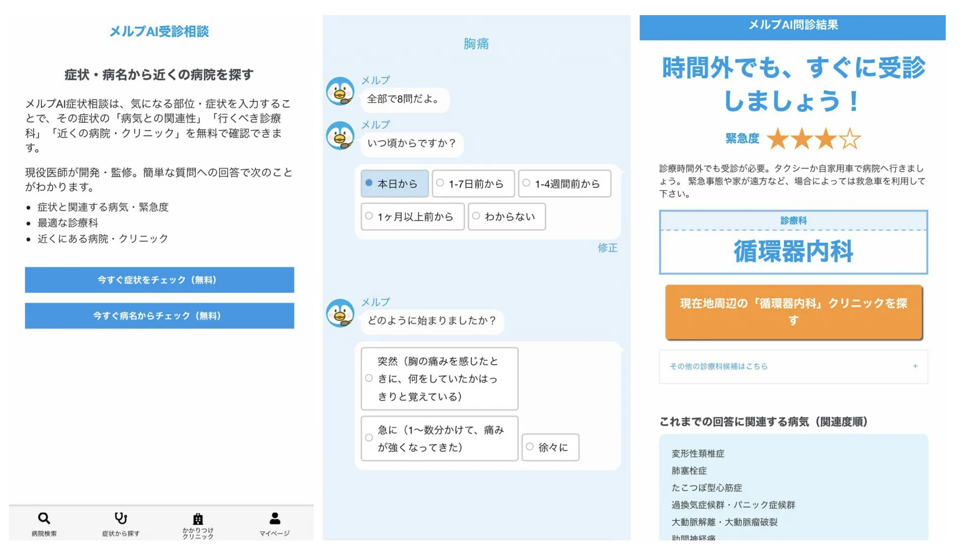Choose the 1ヶ月以上前から option

[412, 217]
